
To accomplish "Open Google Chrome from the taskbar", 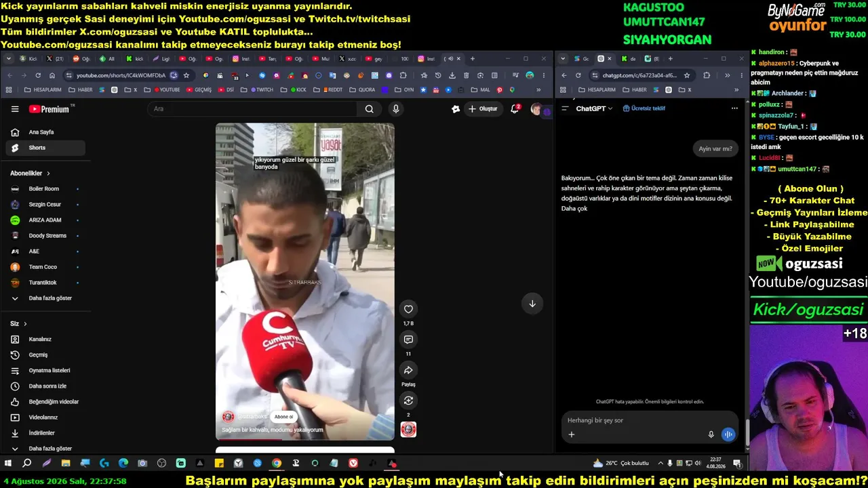I will [277, 464].
